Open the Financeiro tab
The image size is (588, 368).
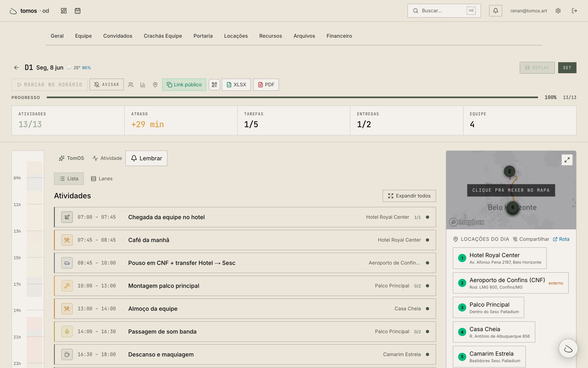point(339,36)
